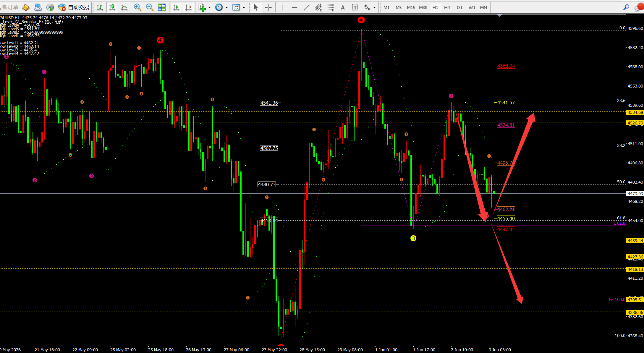644x353 pixels.
Task: Expand the templates dropdown arrow
Action: coord(244,7)
